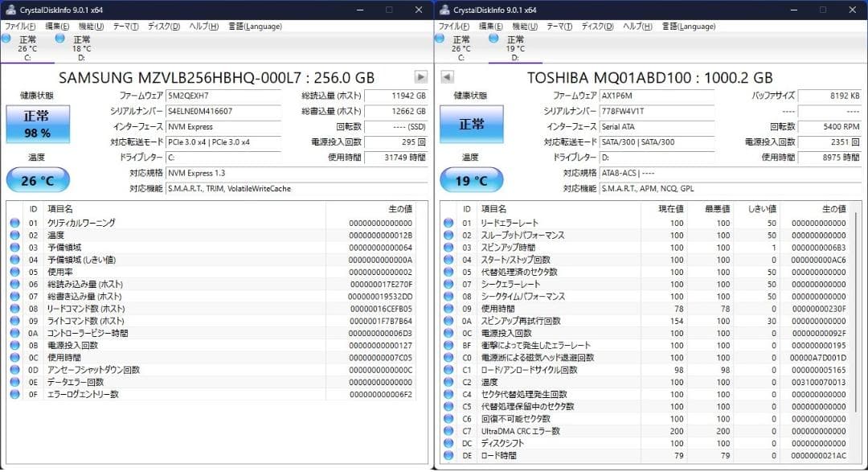Open 編集 menu in left Samsung window

tap(57, 26)
